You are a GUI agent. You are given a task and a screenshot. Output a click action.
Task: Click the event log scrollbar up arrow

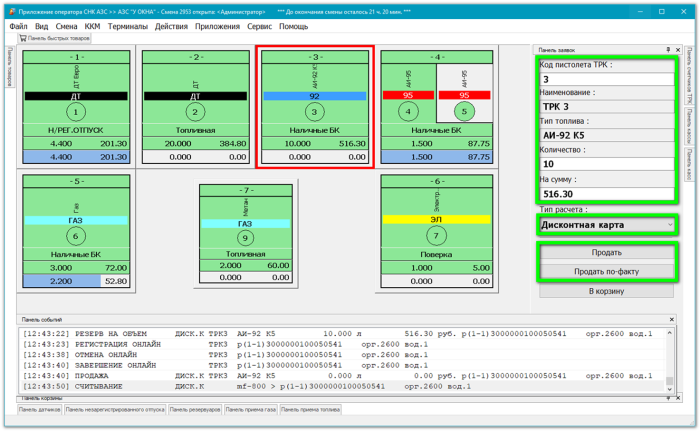point(669,333)
